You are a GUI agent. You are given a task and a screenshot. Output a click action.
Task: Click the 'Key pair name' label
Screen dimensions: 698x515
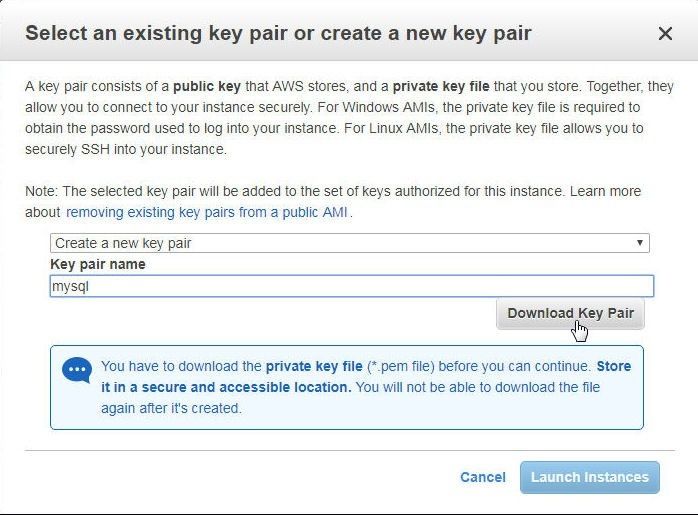click(98, 264)
